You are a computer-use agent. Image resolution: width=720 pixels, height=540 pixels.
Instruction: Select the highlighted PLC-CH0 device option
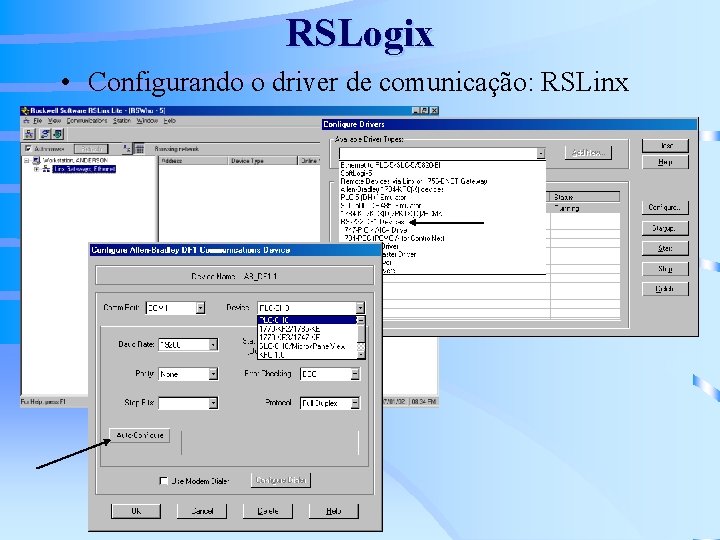[x=307, y=320]
